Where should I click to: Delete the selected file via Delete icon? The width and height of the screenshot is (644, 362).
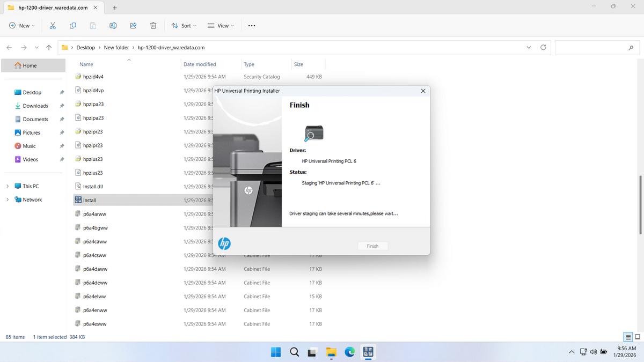[x=153, y=25]
